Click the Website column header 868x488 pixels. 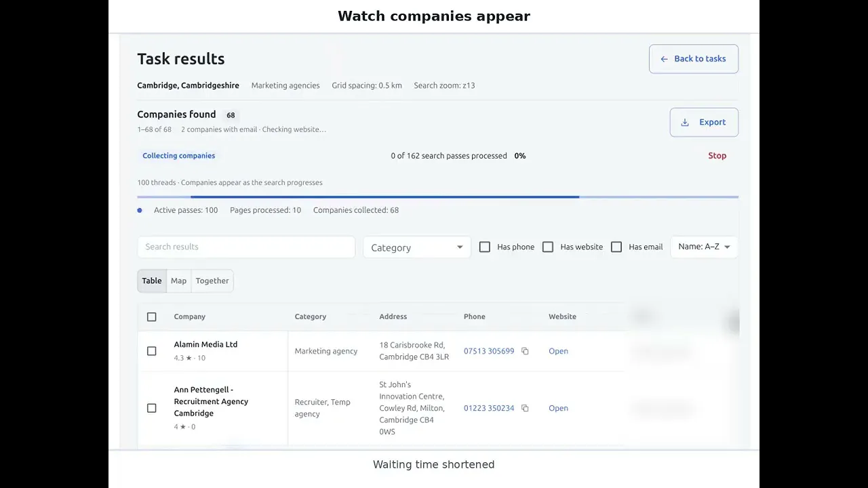(562, 317)
